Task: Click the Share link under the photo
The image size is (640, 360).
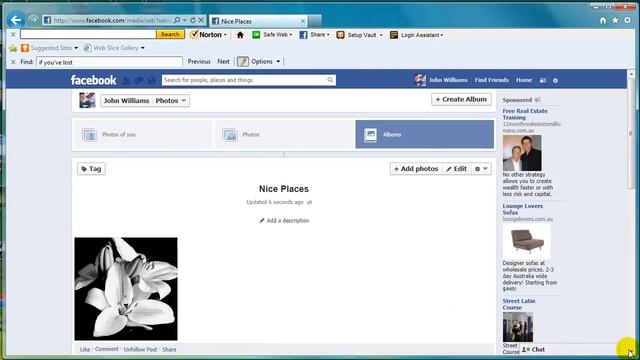Action: click(169, 349)
